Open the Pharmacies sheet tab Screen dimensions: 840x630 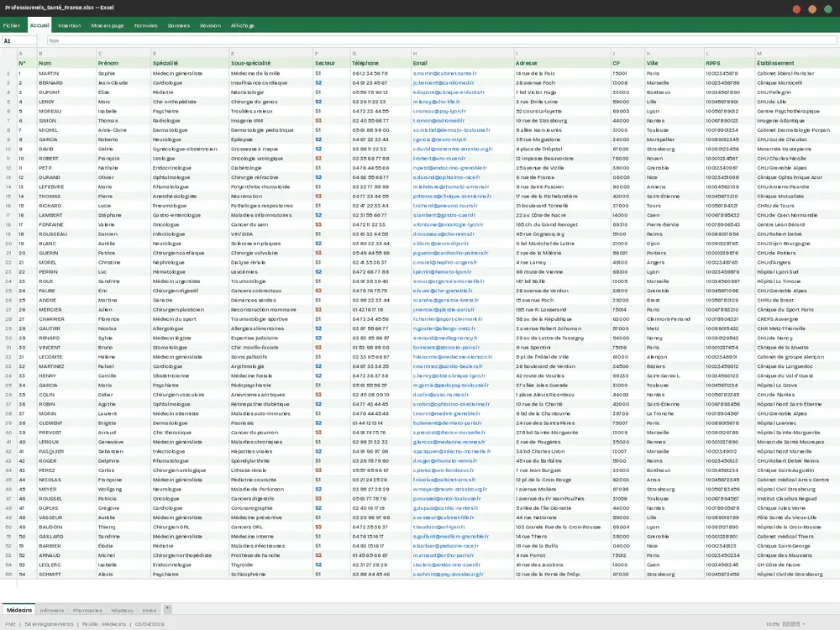pos(87,611)
